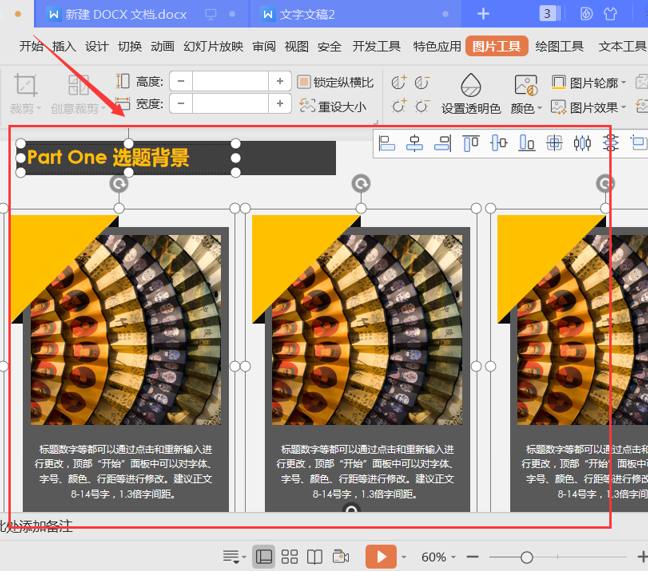Align bottom in floating alignment toolbar
Viewport: 648px width, 572px height.
(x=526, y=143)
